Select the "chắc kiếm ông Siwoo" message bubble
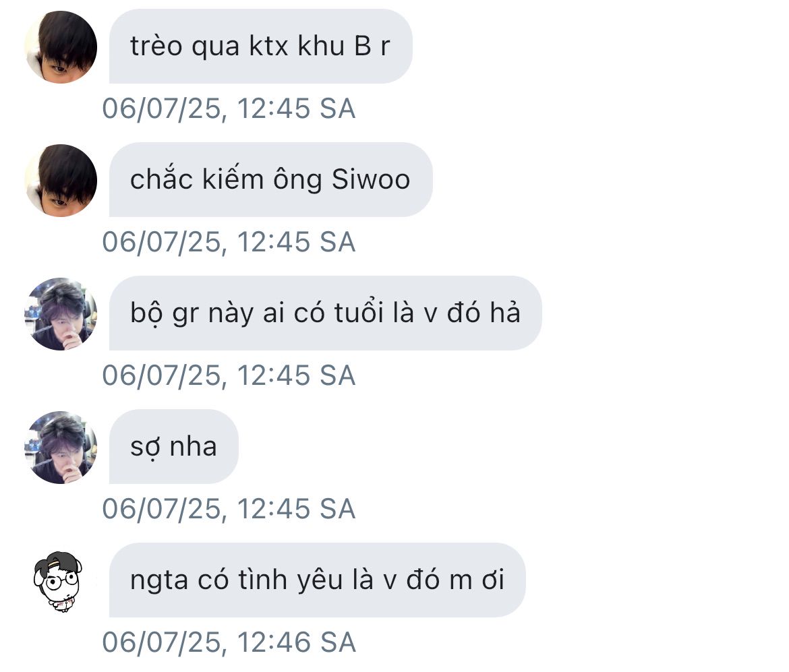 [270, 179]
